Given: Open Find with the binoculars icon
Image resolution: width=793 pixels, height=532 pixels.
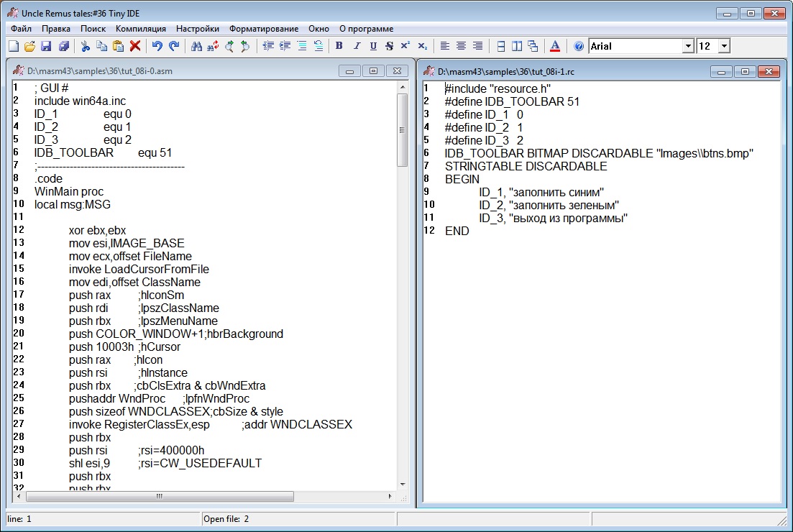Looking at the screenshot, I should (196, 46).
